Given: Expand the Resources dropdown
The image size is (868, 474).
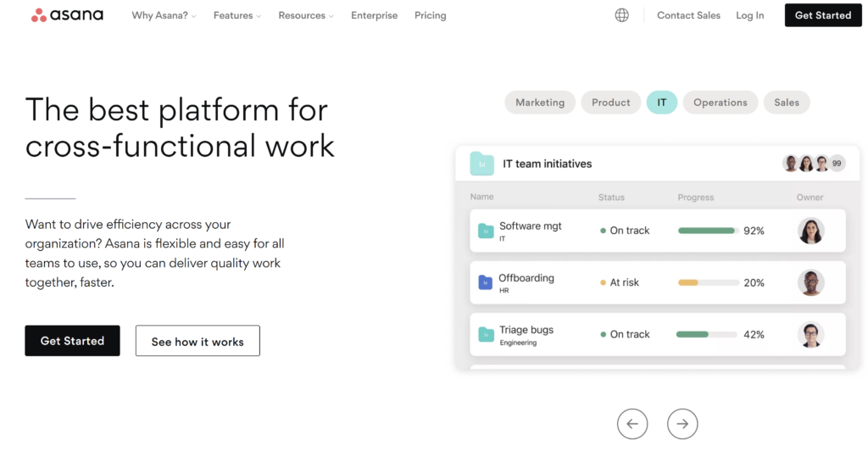Looking at the screenshot, I should click(x=305, y=15).
